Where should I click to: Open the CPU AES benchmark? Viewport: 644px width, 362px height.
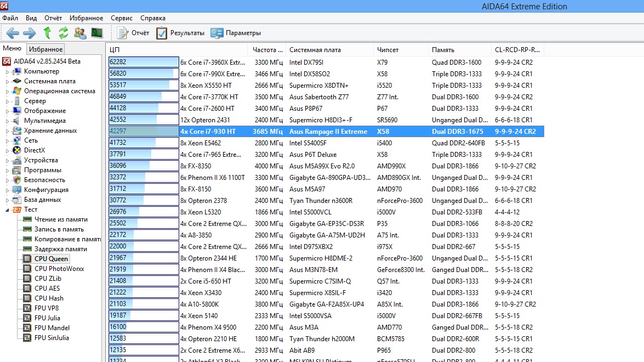47,289
